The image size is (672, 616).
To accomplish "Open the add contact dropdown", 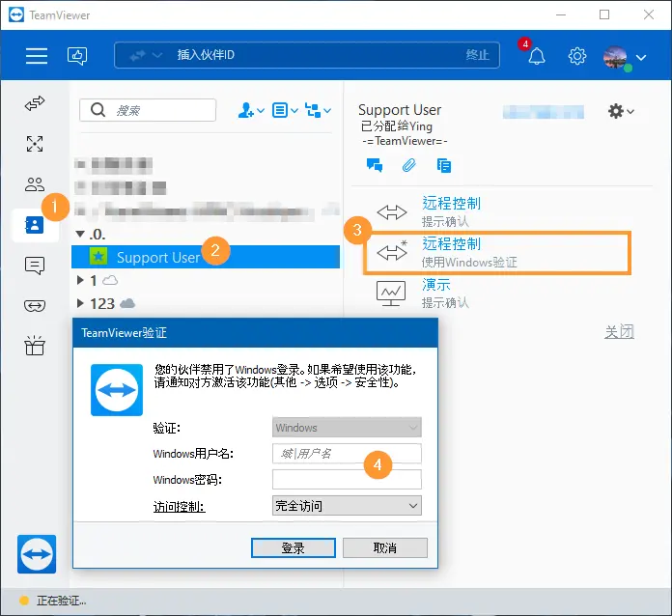I will (x=251, y=110).
